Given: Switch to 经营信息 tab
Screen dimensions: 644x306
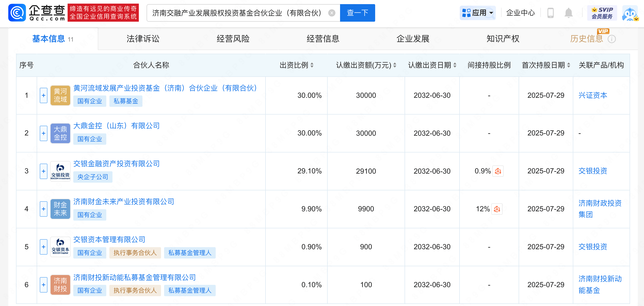Looking at the screenshot, I should coord(323,39).
